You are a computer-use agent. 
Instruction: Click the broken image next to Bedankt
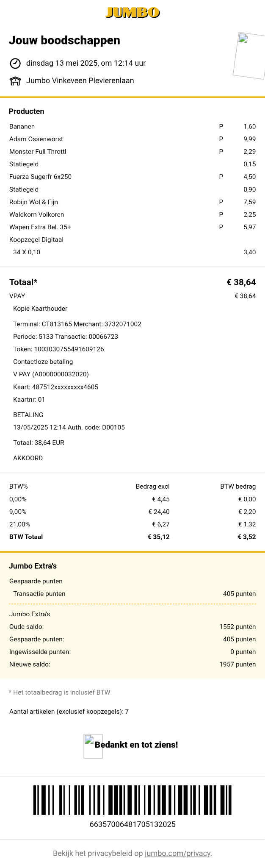click(x=93, y=746)
